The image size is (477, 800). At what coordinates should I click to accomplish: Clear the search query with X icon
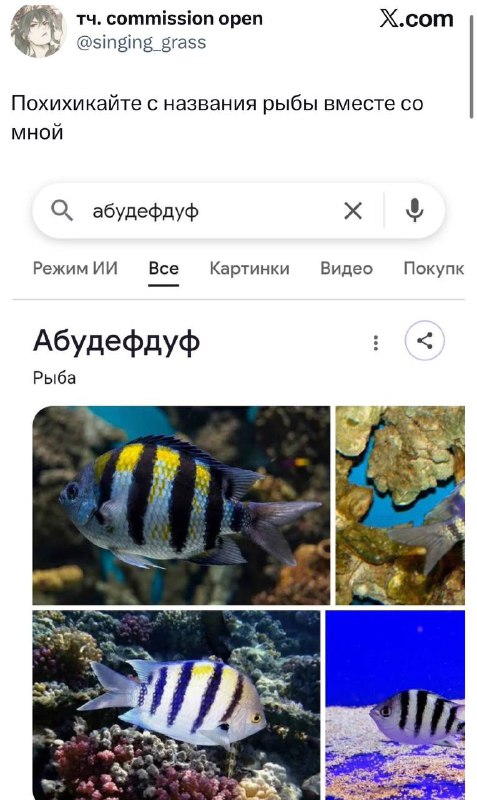tap(353, 210)
